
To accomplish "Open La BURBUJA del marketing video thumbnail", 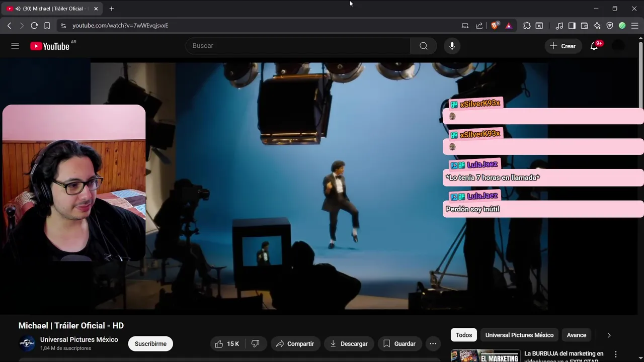I will tap(486, 356).
